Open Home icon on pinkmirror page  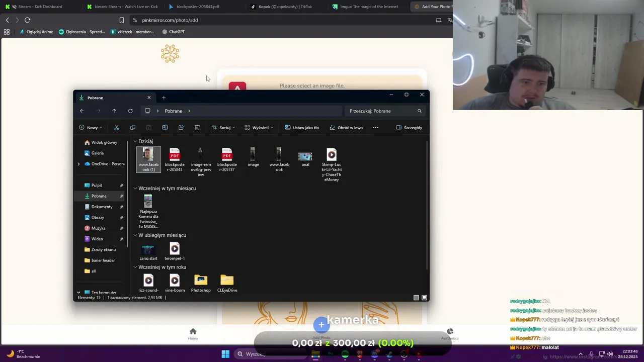pyautogui.click(x=193, y=331)
